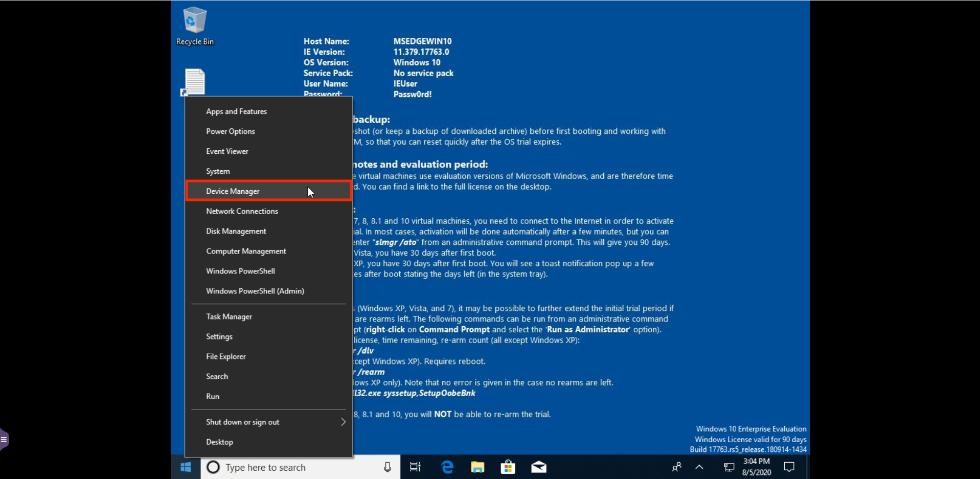
Task: Click the Windows Start button
Action: [x=186, y=467]
